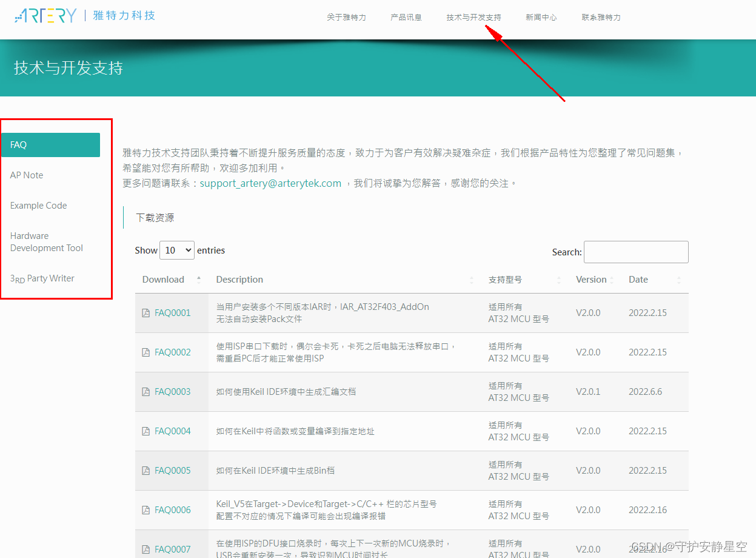Select Example Code in the sidebar
Image resolution: width=756 pixels, height=558 pixels.
tap(39, 206)
